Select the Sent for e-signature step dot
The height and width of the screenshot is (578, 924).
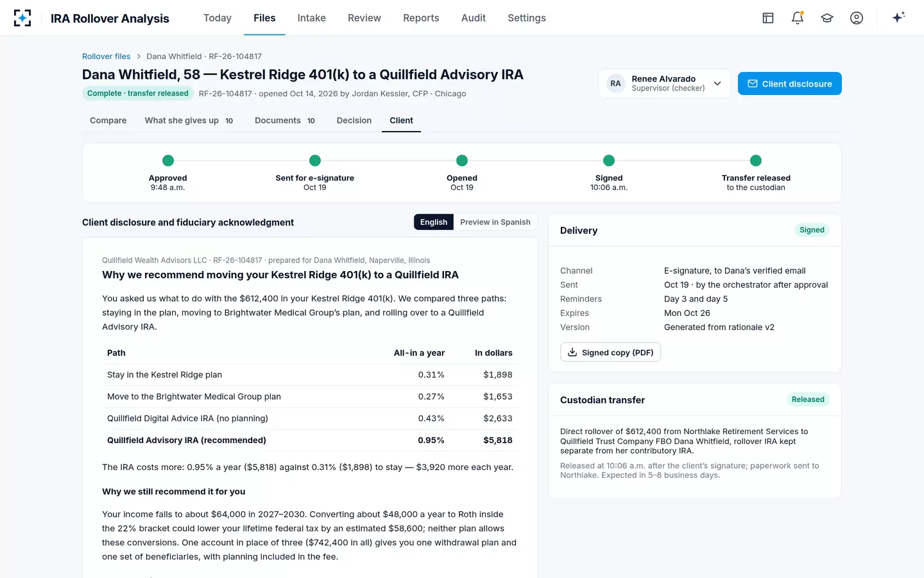coord(315,161)
